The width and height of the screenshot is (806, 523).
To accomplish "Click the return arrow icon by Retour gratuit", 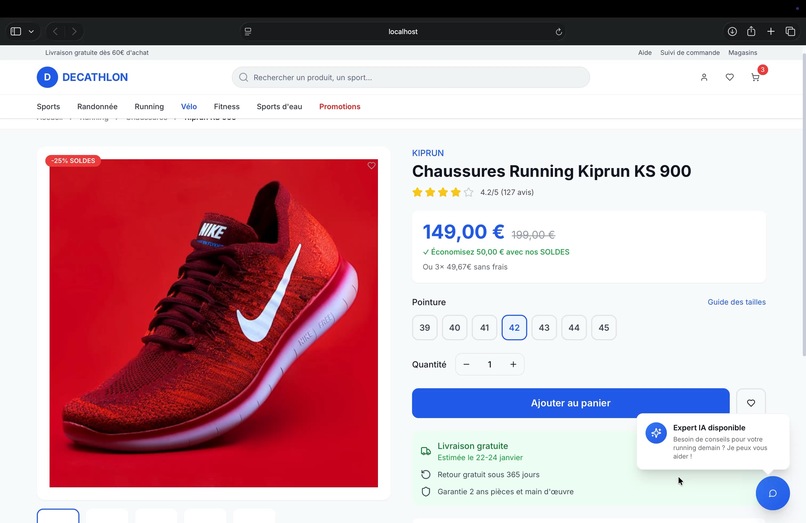I will click(x=426, y=474).
